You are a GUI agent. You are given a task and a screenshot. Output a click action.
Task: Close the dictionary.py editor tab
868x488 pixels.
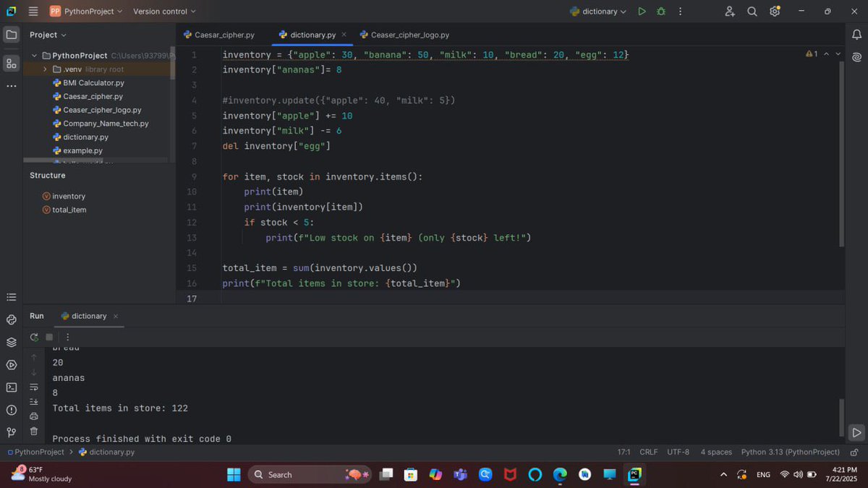tap(344, 35)
